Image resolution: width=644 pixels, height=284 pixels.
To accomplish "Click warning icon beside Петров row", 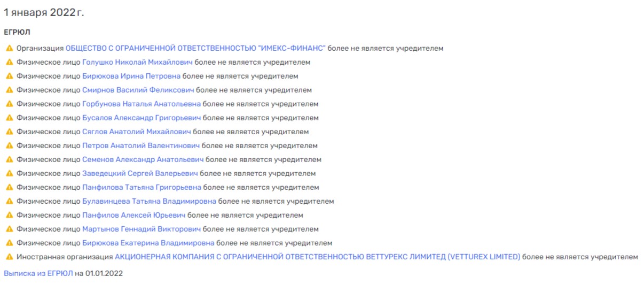I will 9,145.
